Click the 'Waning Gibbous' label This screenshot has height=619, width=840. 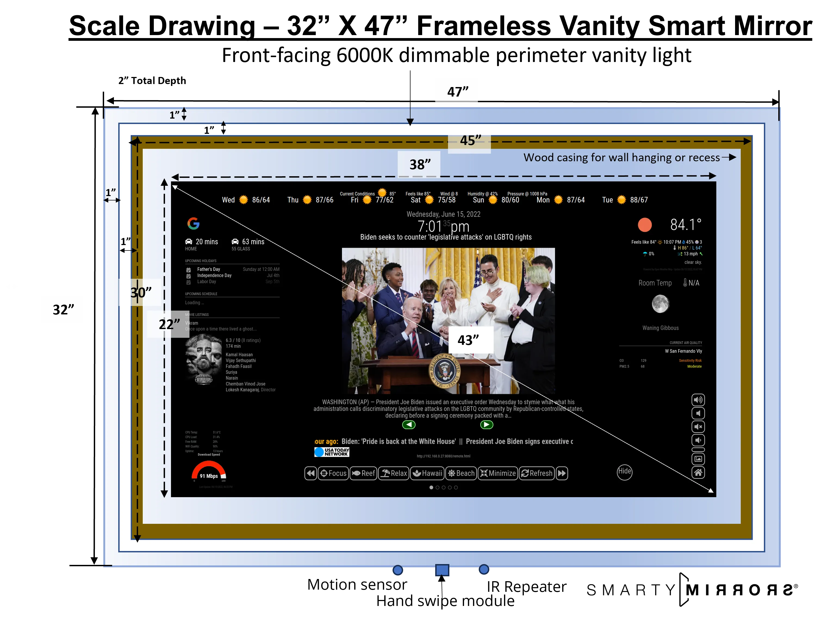[x=661, y=328]
